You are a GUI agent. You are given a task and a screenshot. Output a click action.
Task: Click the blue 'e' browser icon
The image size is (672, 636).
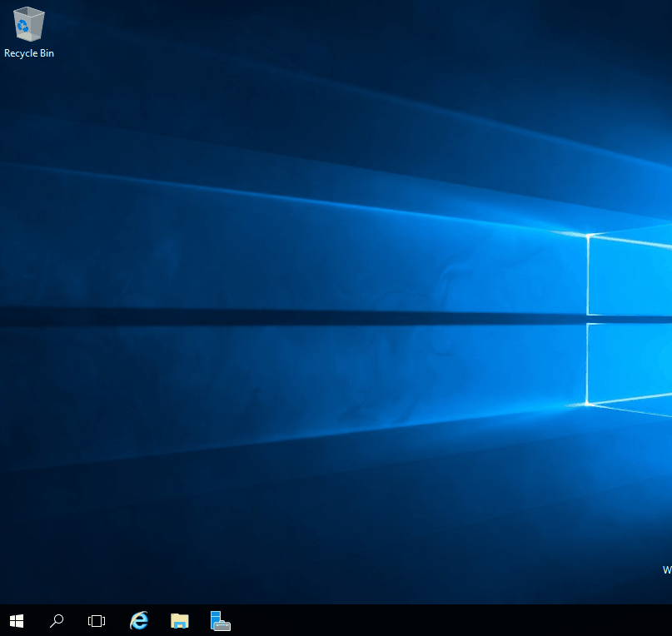(139, 620)
